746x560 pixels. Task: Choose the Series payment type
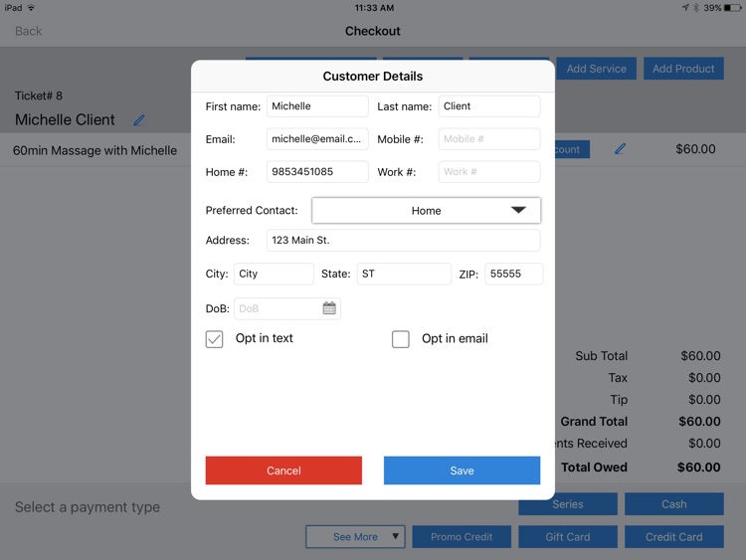coord(568,504)
